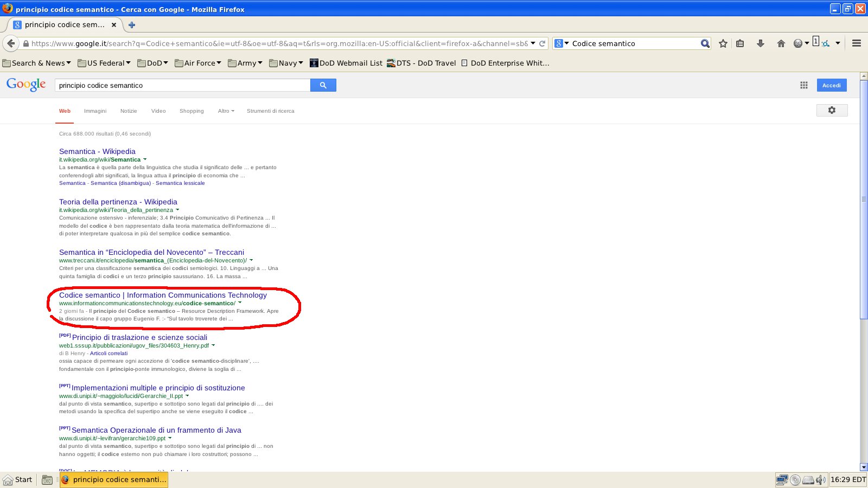The width and height of the screenshot is (868, 488).
Task: Click the page vertical scrollbar thumb
Action: pyautogui.click(x=864, y=199)
